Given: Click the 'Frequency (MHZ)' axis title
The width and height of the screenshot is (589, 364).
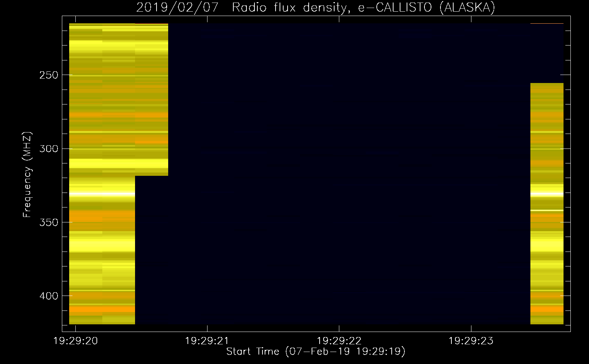Looking at the screenshot, I should click(x=27, y=174).
